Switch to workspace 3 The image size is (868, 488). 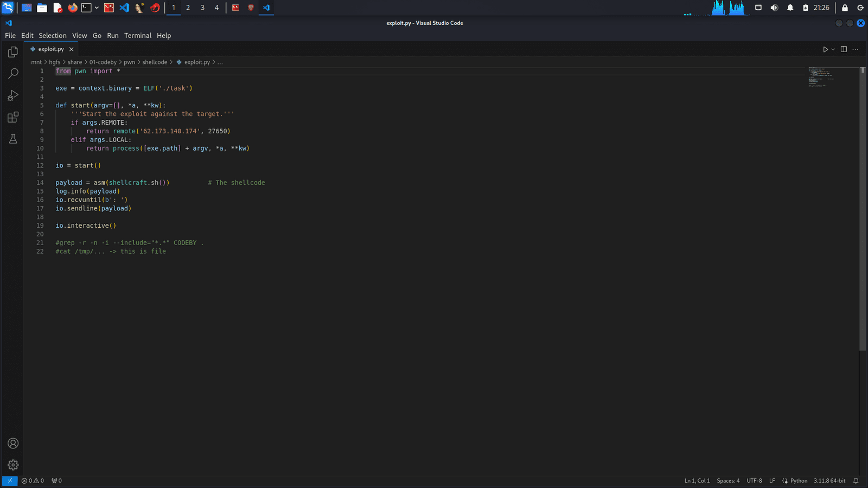202,8
